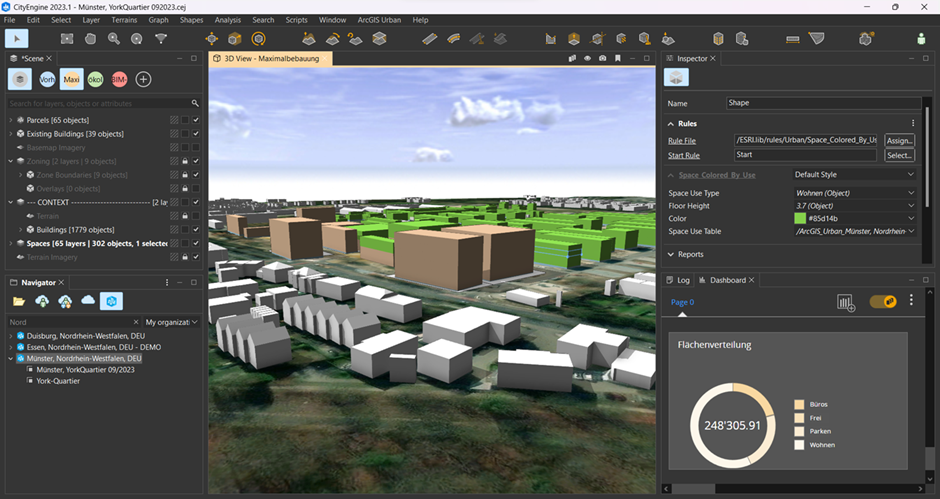This screenshot has height=499, width=940.
Task: Click the Select... button
Action: (899, 155)
